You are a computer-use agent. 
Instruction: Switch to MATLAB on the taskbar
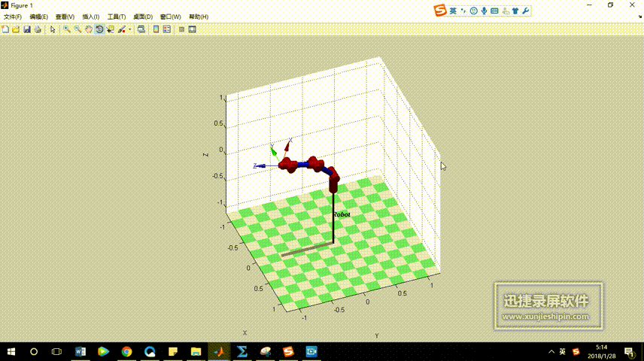pyautogui.click(x=219, y=351)
